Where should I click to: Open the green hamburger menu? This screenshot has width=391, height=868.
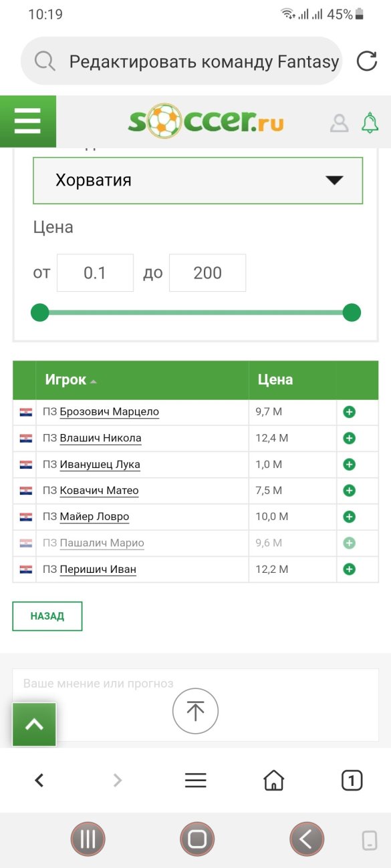[x=27, y=122]
